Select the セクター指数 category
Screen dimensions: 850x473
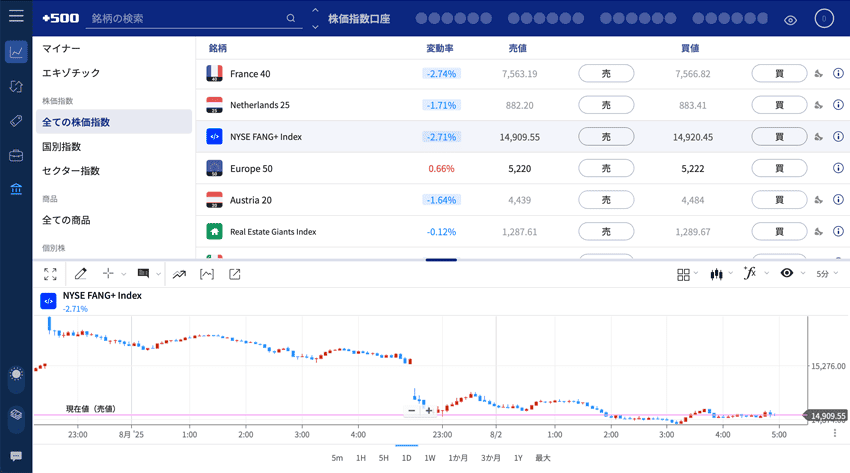click(71, 171)
